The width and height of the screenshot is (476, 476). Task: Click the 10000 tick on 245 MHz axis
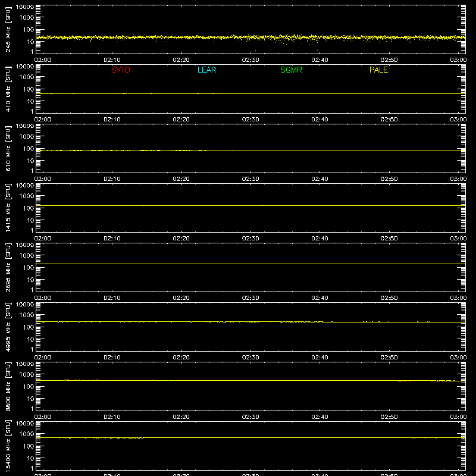click(x=25, y=7)
